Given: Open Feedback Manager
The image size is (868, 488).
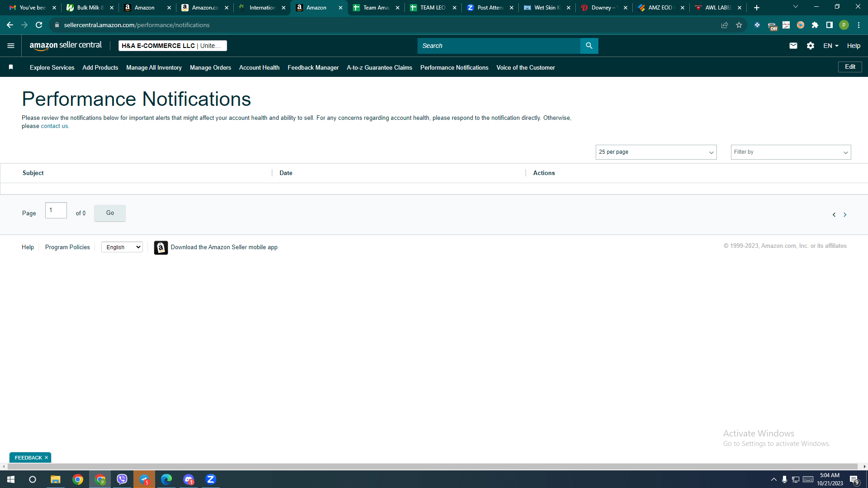Looking at the screenshot, I should (x=313, y=67).
